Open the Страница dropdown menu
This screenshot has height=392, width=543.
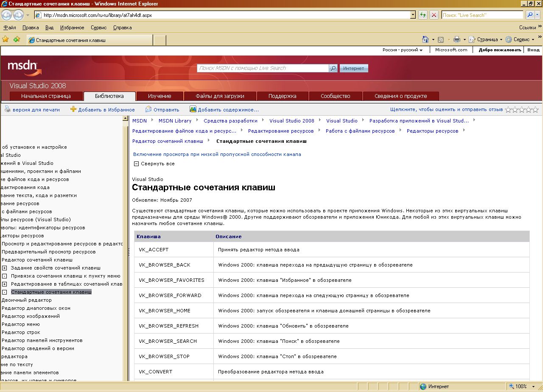[x=485, y=39]
